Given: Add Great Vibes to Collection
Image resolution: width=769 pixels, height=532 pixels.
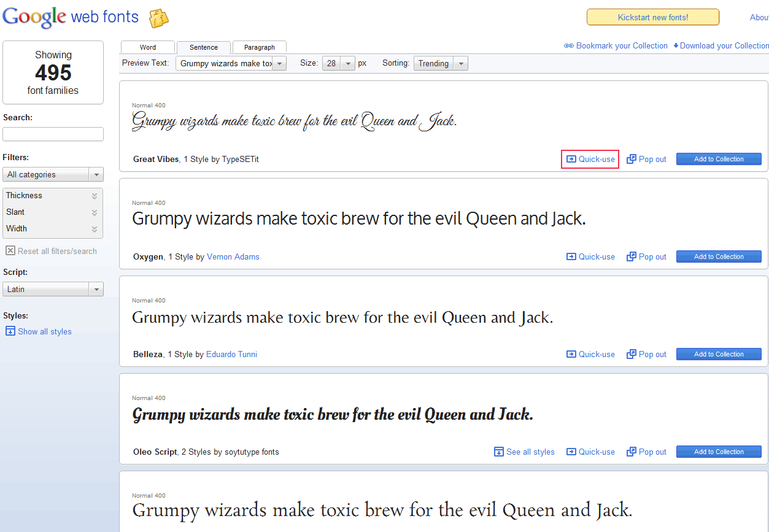Looking at the screenshot, I should [x=719, y=159].
